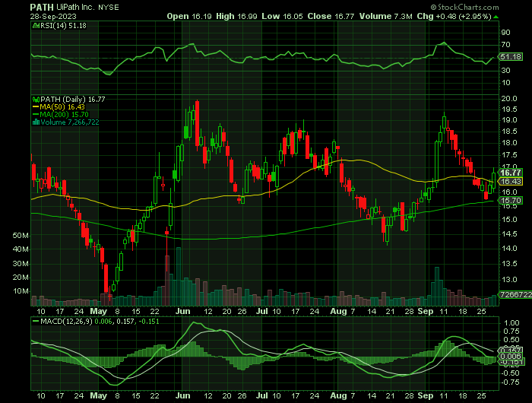Screen dimensions: 532x403
Task: Click the 30 level on the RSI axis
Action: [505, 70]
